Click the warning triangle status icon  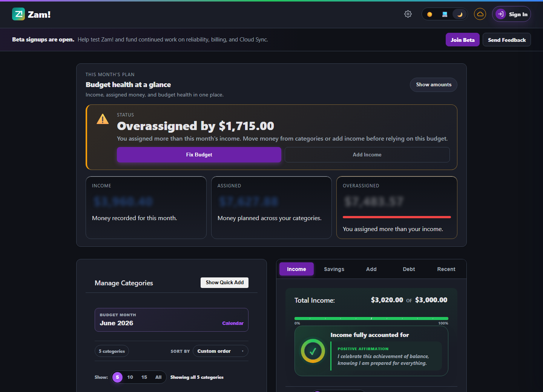[x=103, y=119]
